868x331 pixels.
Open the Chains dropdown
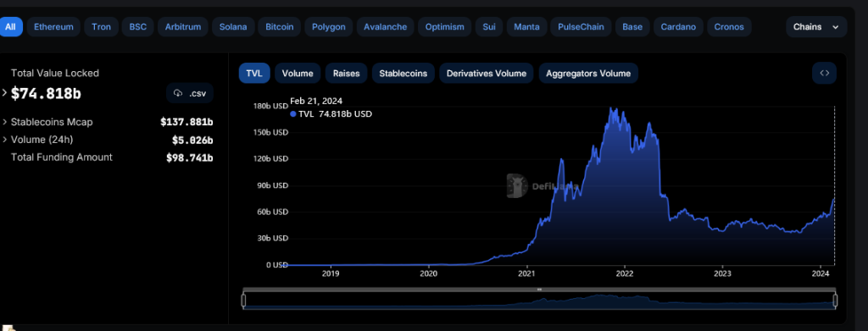(x=816, y=26)
